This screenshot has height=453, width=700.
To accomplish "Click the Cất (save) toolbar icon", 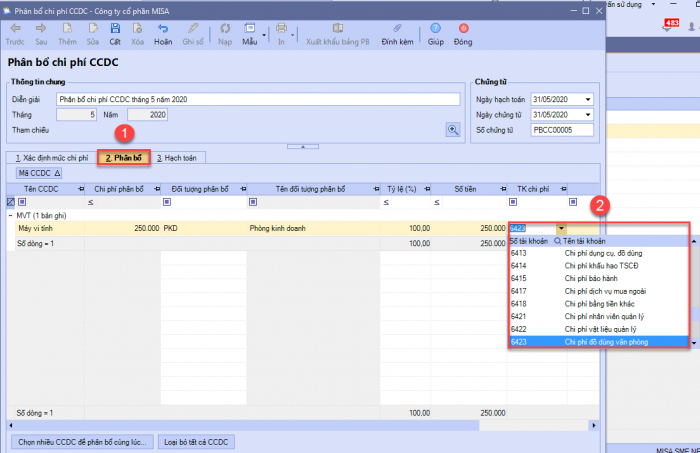I will pos(115,33).
